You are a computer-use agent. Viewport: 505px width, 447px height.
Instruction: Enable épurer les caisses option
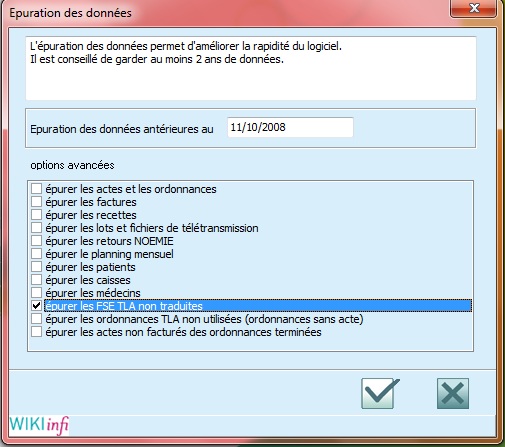pos(36,280)
